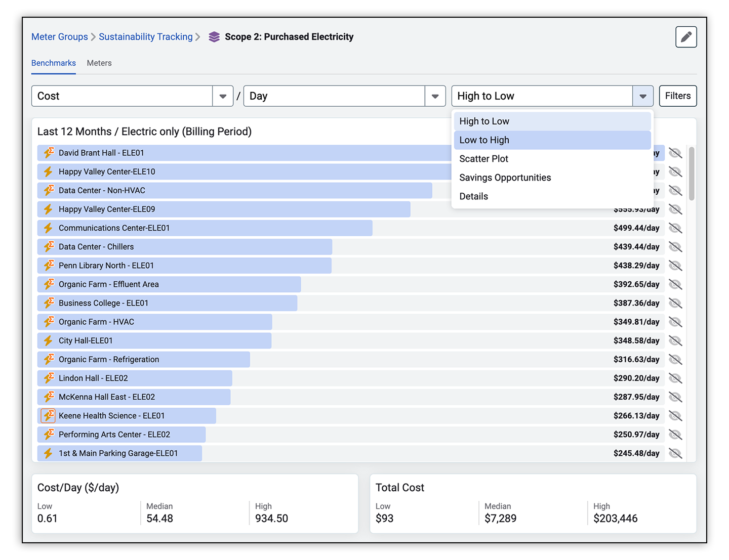
Task: Hide Lindon Hall - ELE02 from benchmark
Action: [675, 378]
